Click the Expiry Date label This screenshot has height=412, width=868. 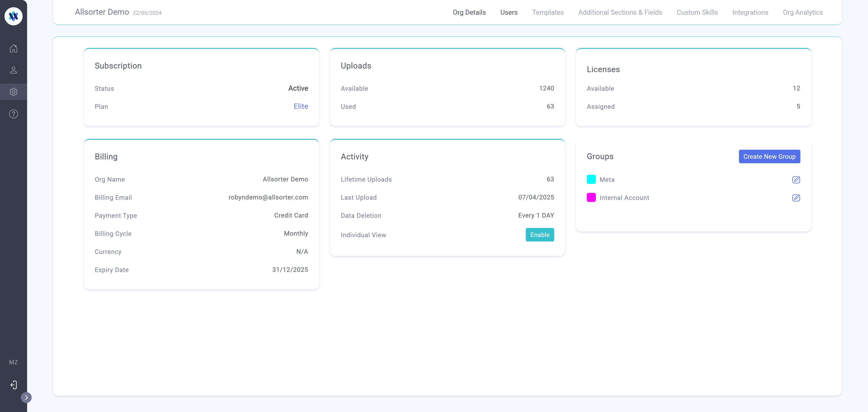111,270
